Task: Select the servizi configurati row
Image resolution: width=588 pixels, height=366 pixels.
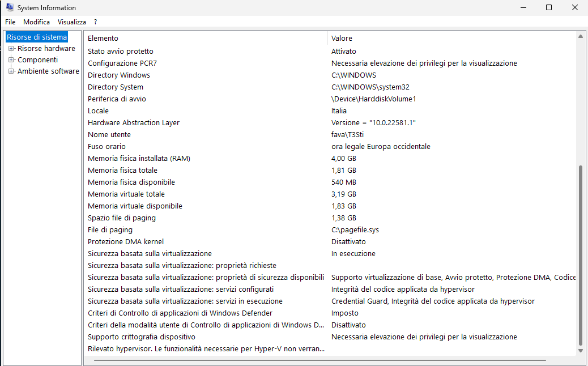Action: pos(330,290)
